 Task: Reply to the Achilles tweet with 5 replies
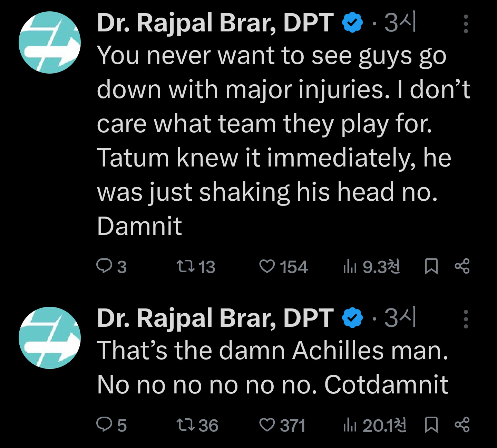104,425
